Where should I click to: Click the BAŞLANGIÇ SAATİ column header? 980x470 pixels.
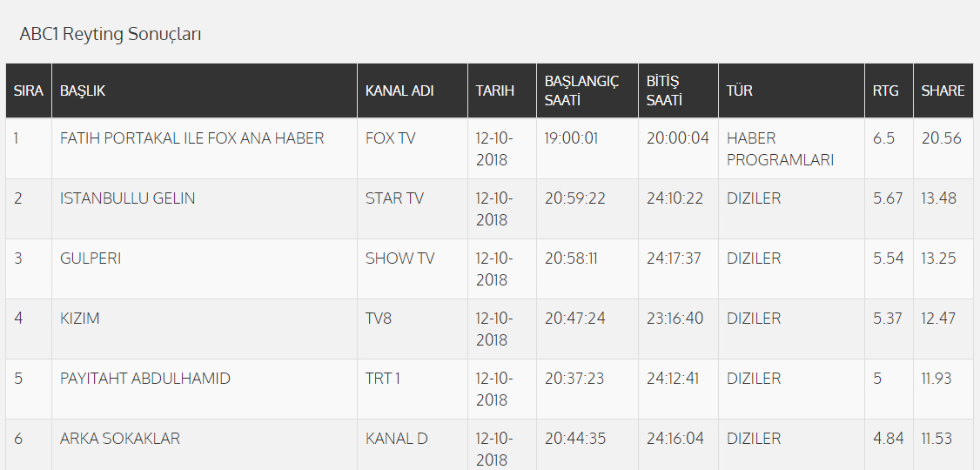[x=581, y=91]
